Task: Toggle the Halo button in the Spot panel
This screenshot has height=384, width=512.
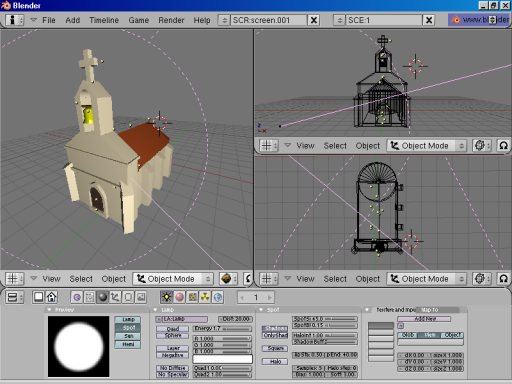Action: (275, 362)
